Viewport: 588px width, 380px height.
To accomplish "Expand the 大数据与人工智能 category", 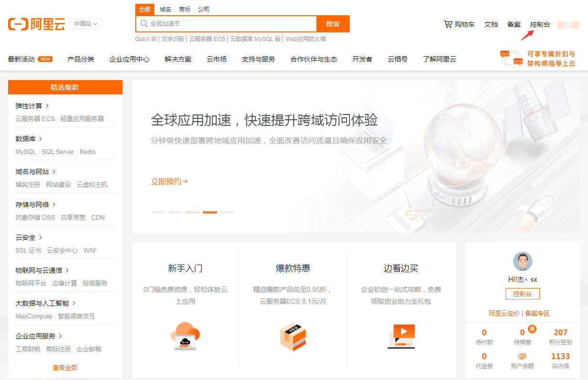I will 45,303.
